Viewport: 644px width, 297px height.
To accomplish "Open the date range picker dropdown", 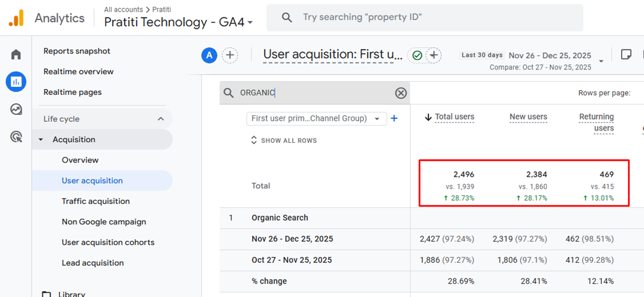I will (x=601, y=61).
